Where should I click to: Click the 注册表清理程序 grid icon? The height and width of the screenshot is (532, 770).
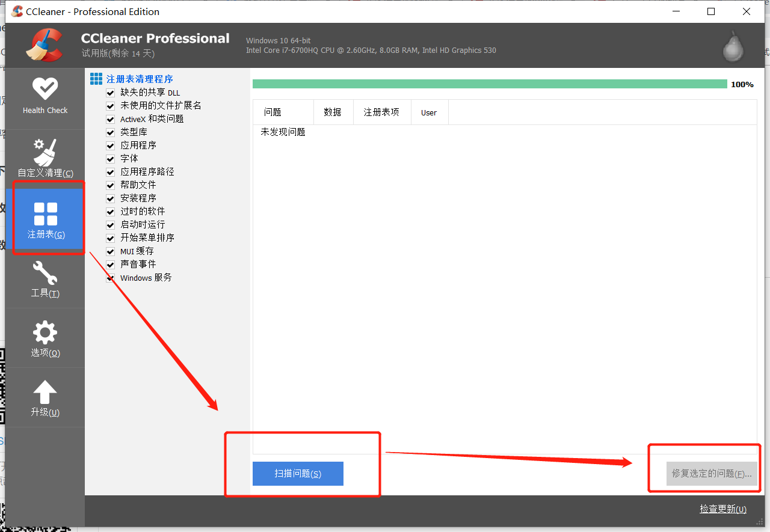96,78
